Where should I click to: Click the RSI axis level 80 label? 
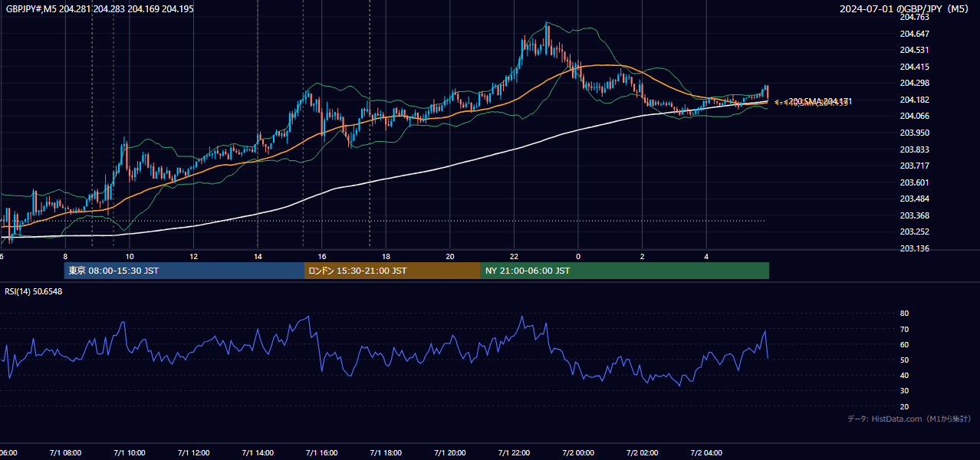pyautogui.click(x=904, y=314)
